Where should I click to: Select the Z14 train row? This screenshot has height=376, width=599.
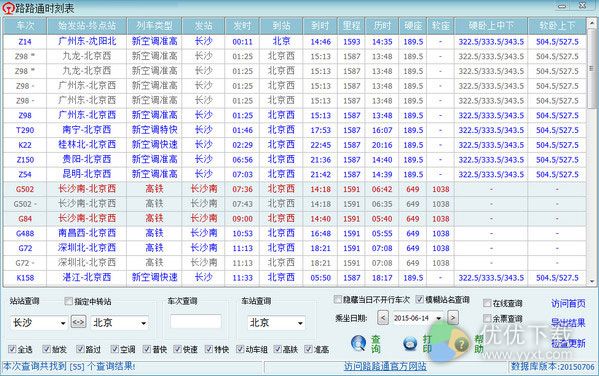point(294,42)
